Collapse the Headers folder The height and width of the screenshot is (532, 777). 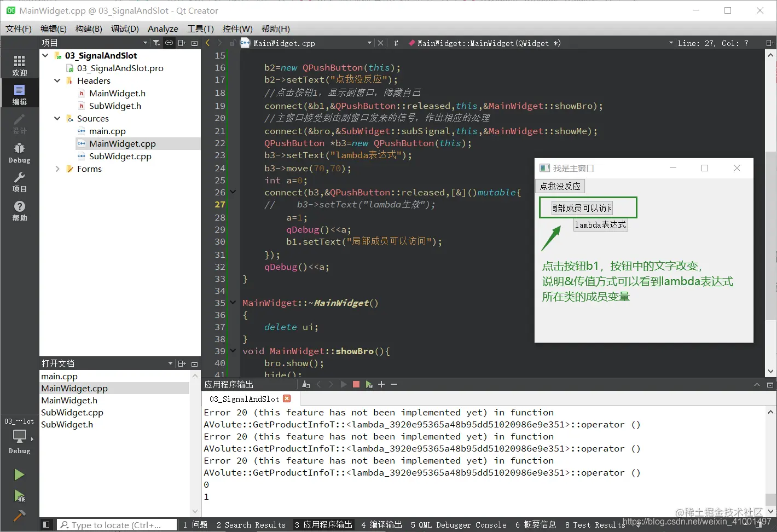coord(57,80)
